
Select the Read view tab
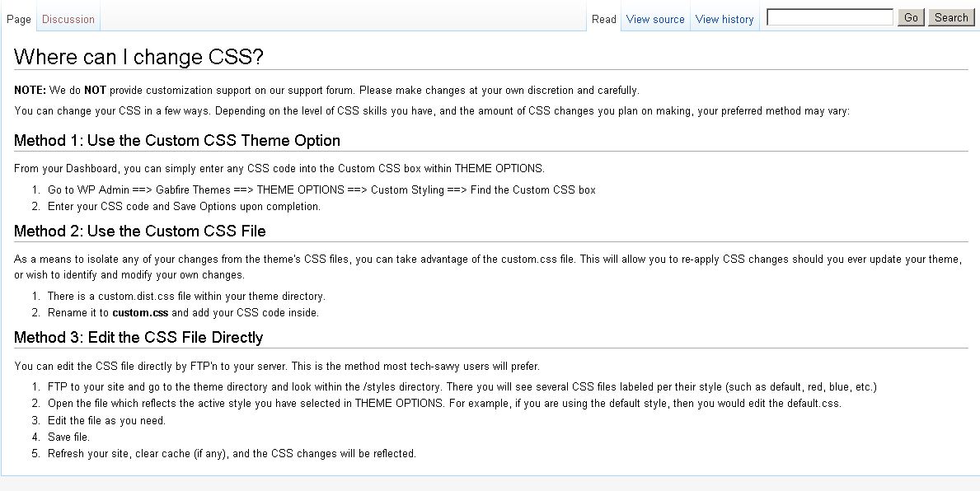603,19
